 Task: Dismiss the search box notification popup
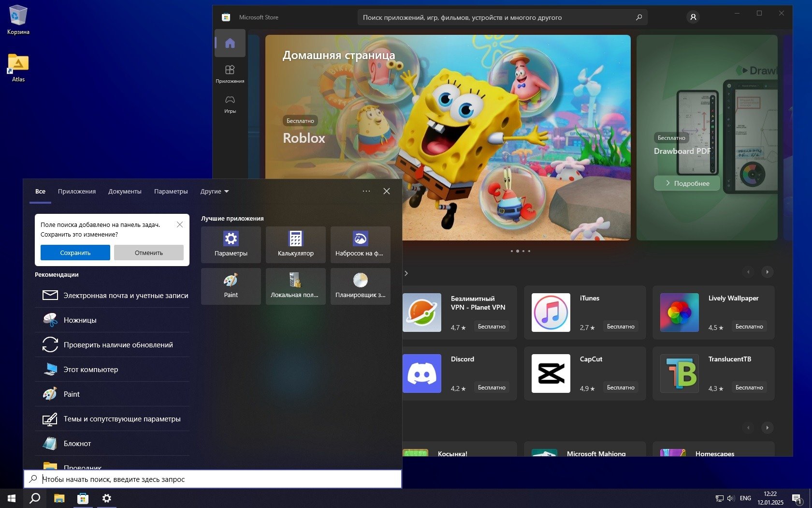coord(180,224)
